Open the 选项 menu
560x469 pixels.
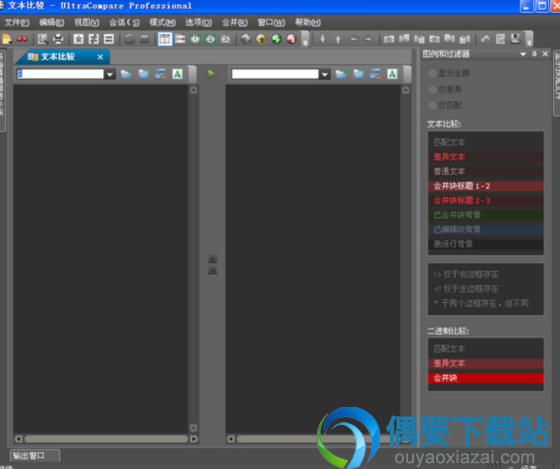pos(199,23)
